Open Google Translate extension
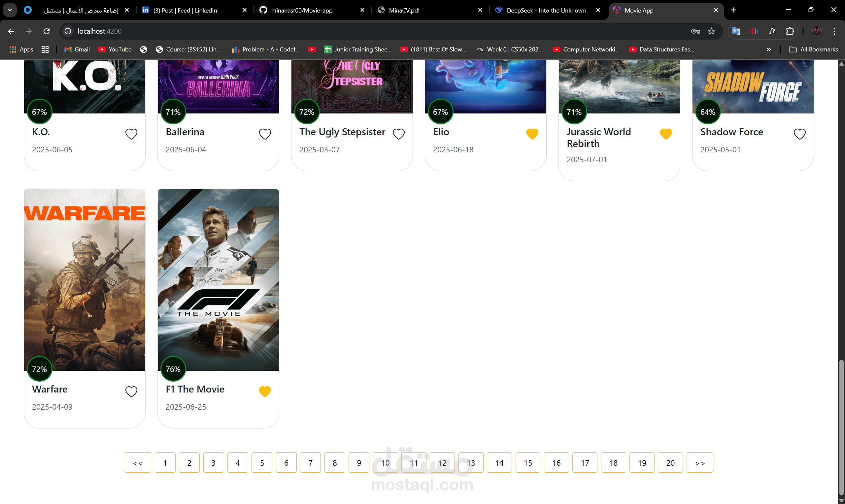Viewport: 845px width, 504px height. coord(736,31)
